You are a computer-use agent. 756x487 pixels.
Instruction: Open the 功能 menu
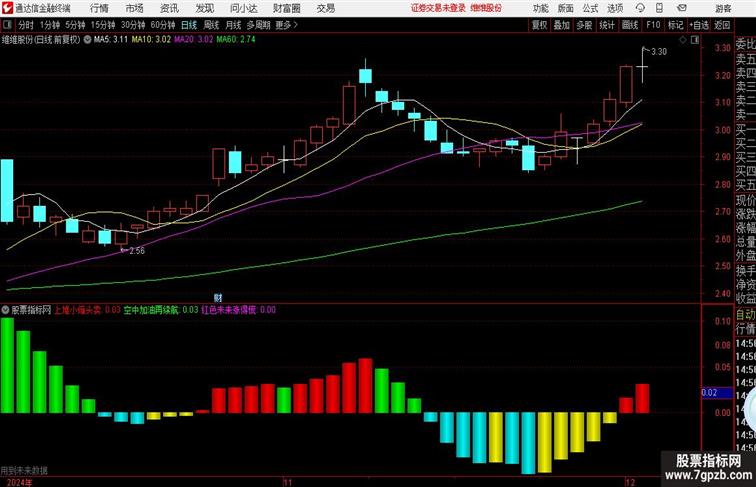point(540,8)
